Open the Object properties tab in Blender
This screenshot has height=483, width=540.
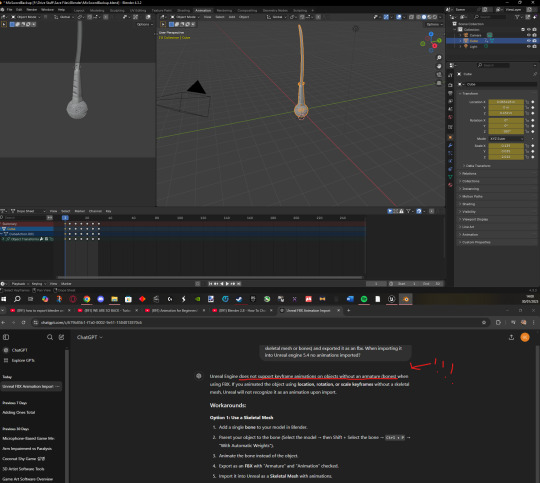pyautogui.click(x=450, y=137)
